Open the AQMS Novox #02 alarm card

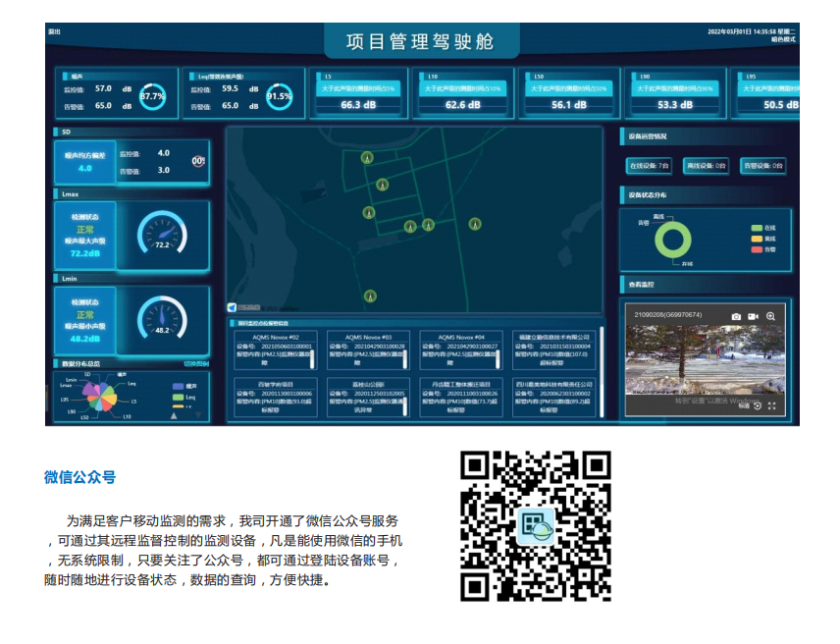click(276, 350)
